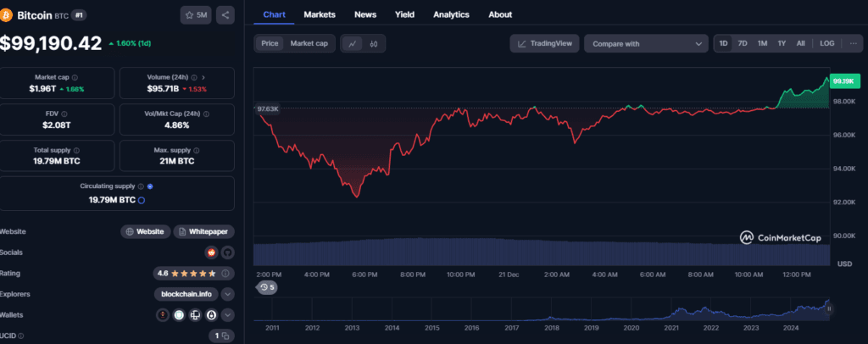Open the Markets tab
This screenshot has height=344, width=868.
pos(320,15)
